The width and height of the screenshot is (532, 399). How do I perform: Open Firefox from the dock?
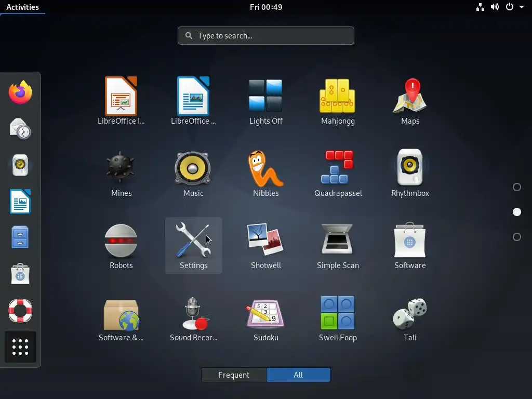(x=20, y=92)
